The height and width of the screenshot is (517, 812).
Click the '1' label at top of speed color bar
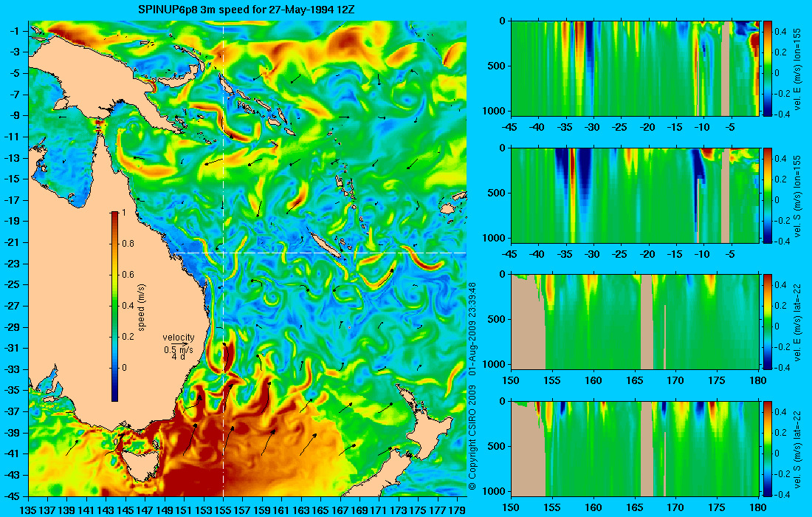123,213
